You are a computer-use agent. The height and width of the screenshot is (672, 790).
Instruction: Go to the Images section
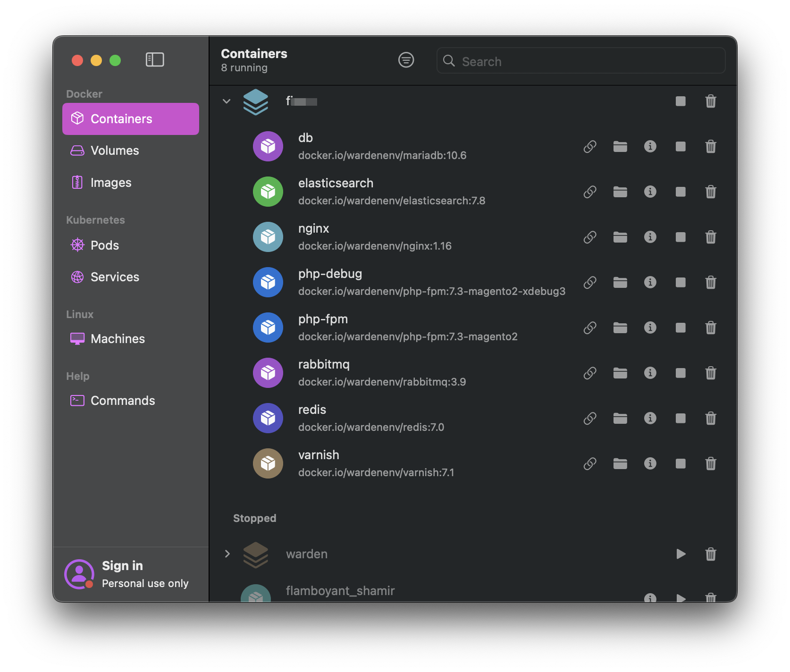tap(131, 183)
